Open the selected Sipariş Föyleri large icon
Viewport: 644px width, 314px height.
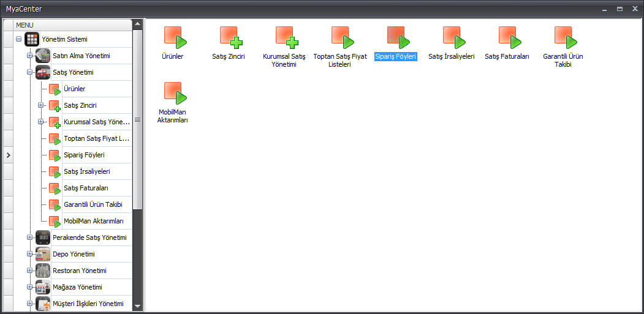click(398, 37)
